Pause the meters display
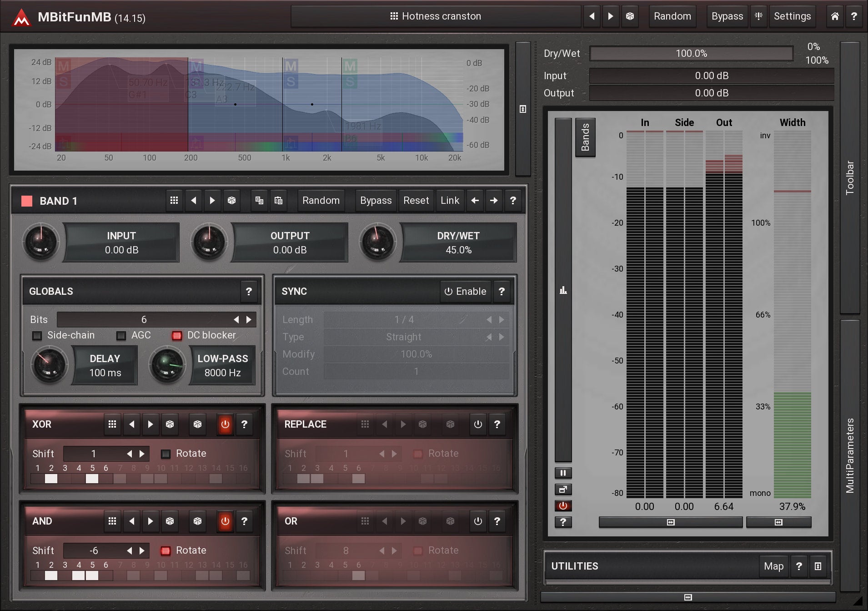This screenshot has width=868, height=611. click(x=563, y=473)
